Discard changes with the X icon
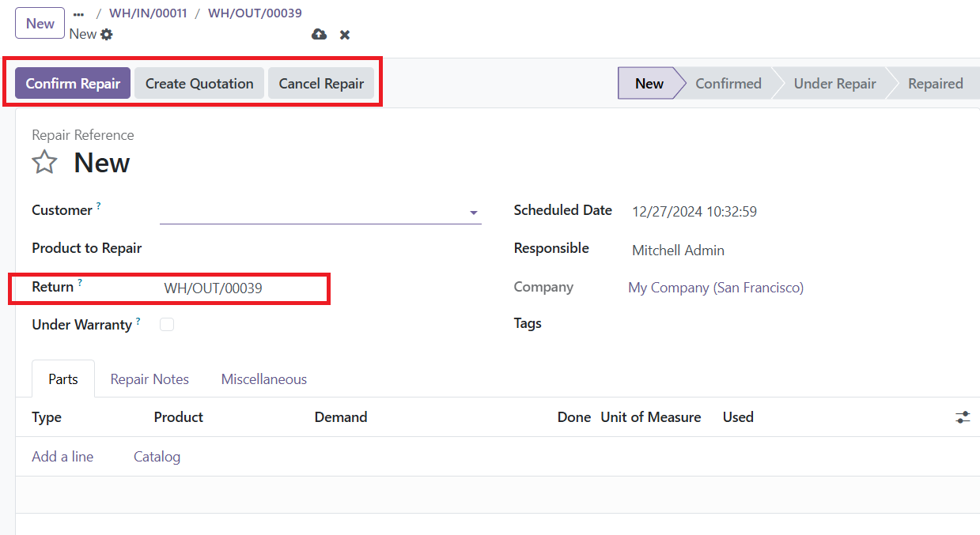Image resolution: width=980 pixels, height=535 pixels. (x=345, y=35)
